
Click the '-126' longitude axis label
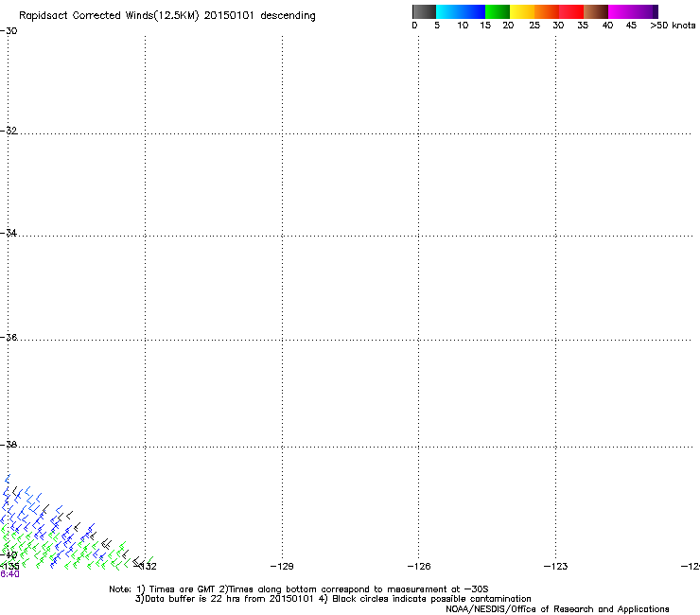tap(419, 567)
